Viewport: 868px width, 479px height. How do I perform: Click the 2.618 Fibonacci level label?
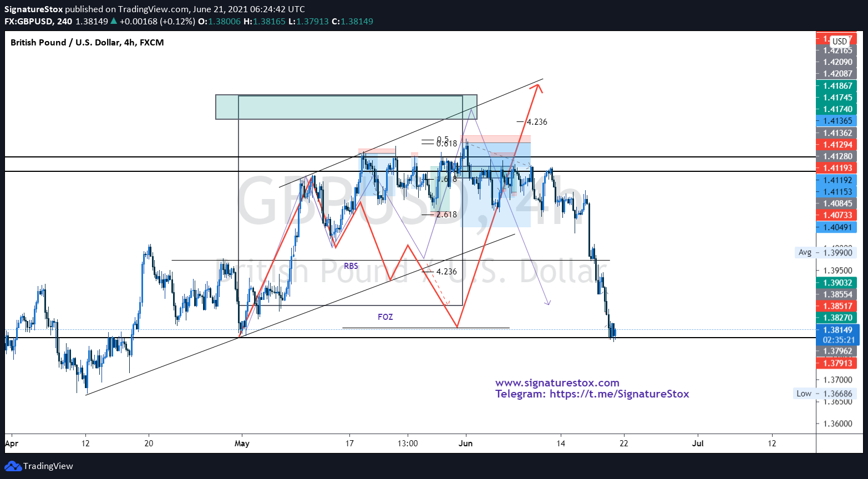coord(446,215)
